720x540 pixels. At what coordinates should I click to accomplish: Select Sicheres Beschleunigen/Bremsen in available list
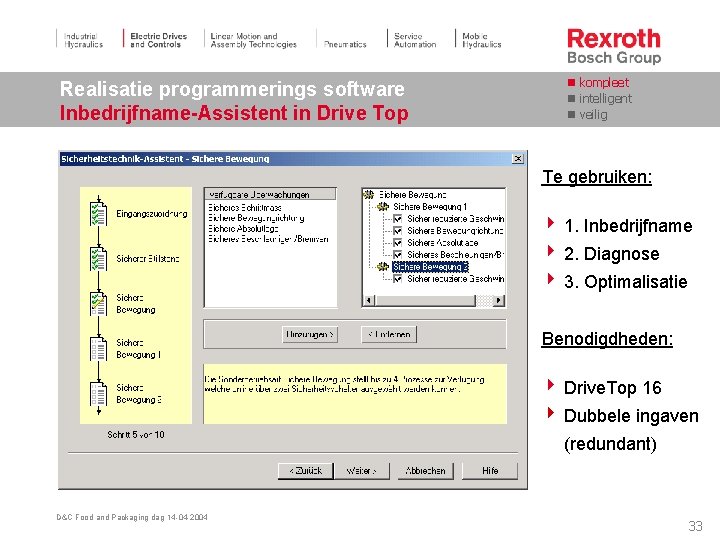tap(268, 239)
